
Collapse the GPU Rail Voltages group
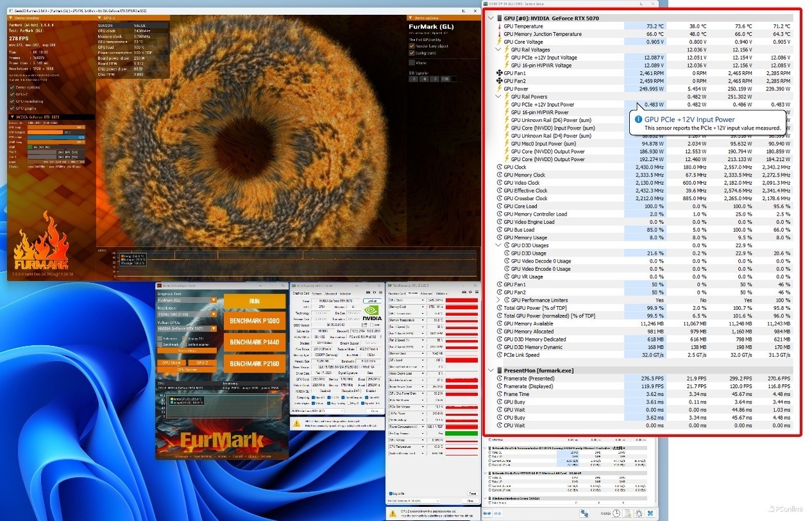498,49
